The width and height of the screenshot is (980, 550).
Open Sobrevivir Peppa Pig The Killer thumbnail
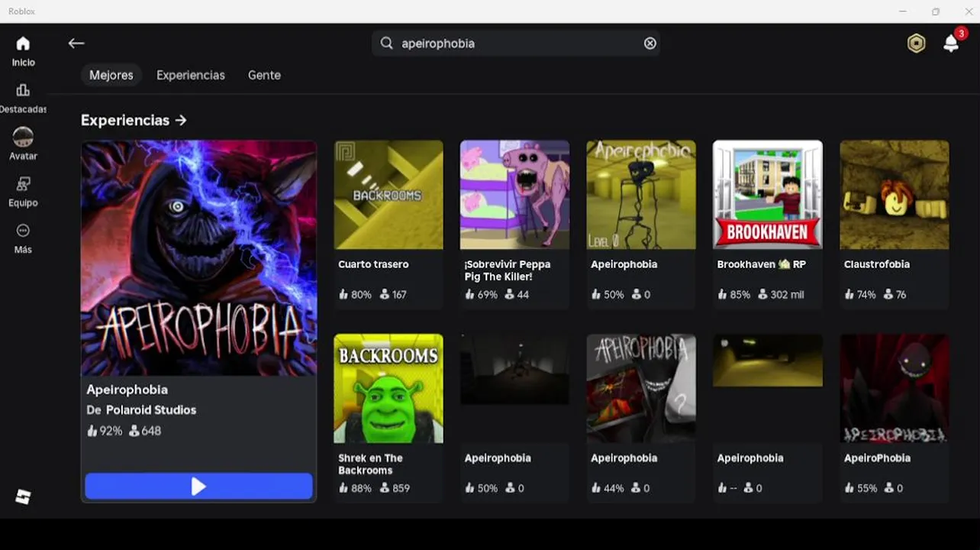pos(514,195)
